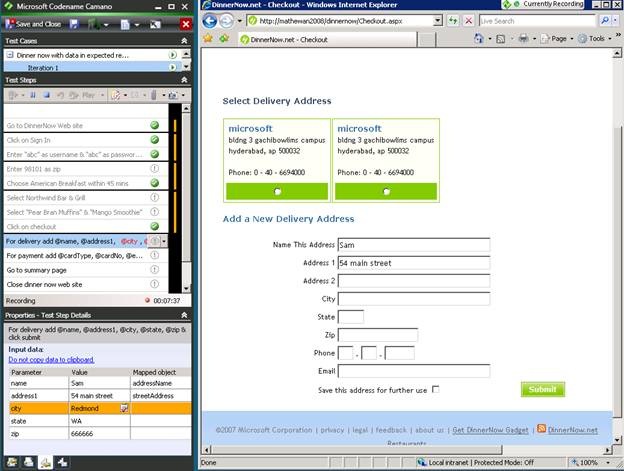Click passed status icon for 'Click on checkout'
Screen dimensions: 624x471
coord(155,226)
